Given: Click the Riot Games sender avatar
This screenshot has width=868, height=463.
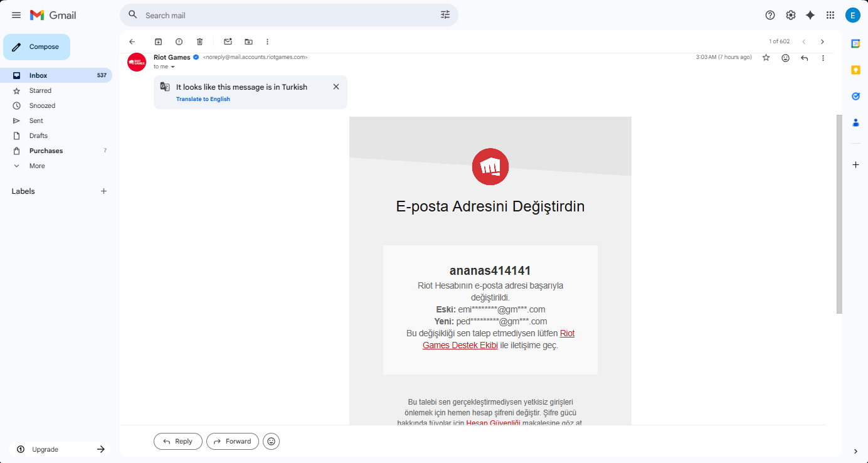Looking at the screenshot, I should pos(137,62).
